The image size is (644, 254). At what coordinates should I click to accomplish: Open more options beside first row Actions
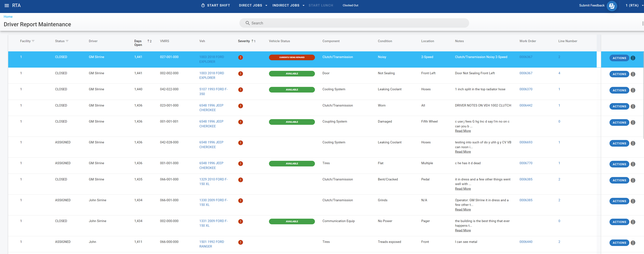click(633, 58)
